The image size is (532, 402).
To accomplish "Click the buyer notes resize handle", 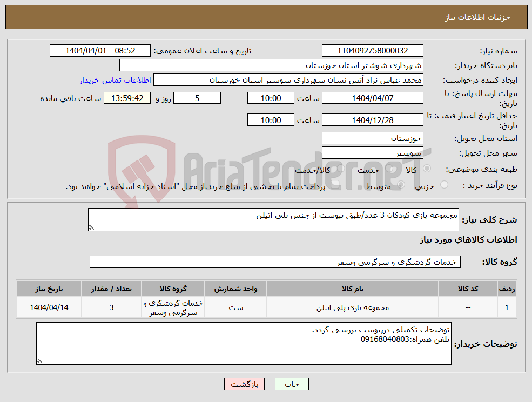I will [x=39, y=361].
